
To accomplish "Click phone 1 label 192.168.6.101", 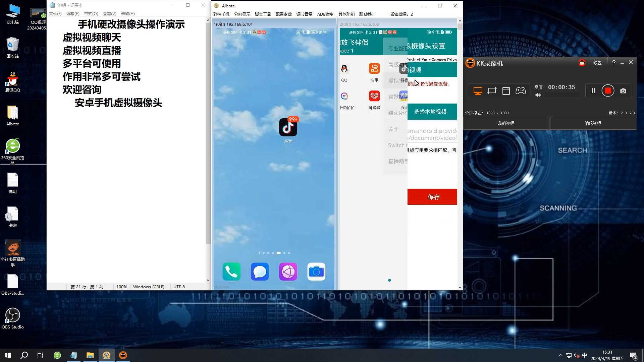I will pos(233,24).
